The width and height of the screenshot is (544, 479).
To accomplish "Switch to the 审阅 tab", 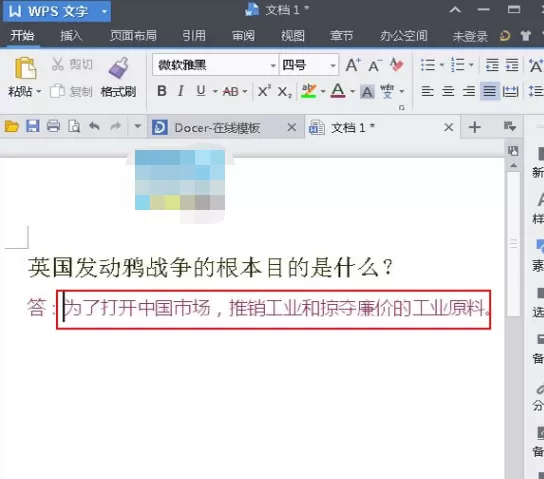I will click(243, 36).
